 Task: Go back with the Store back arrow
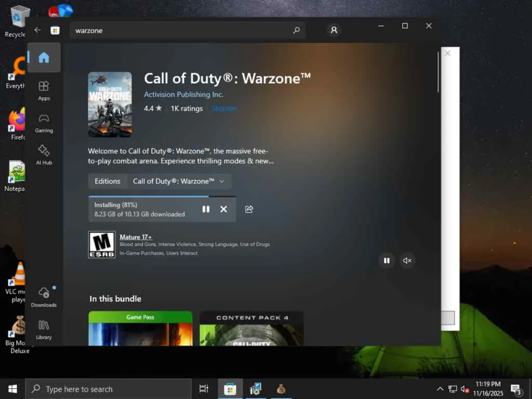coord(37,30)
